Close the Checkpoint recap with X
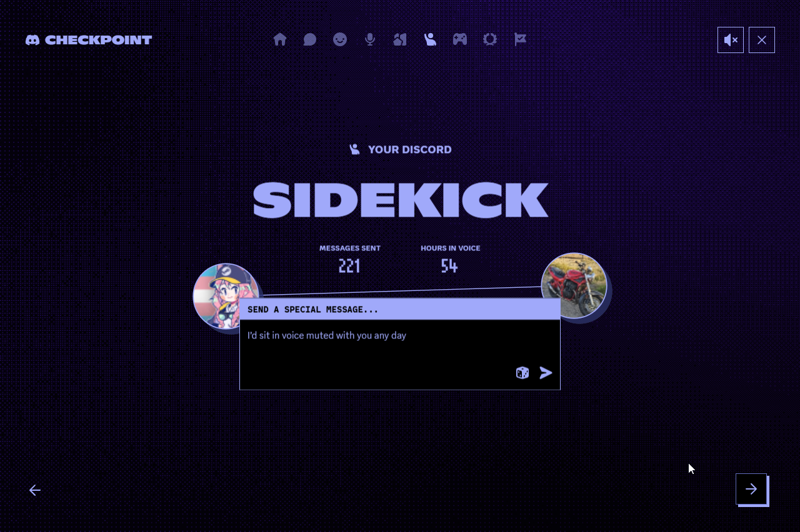The width and height of the screenshot is (800, 532). 762,40
